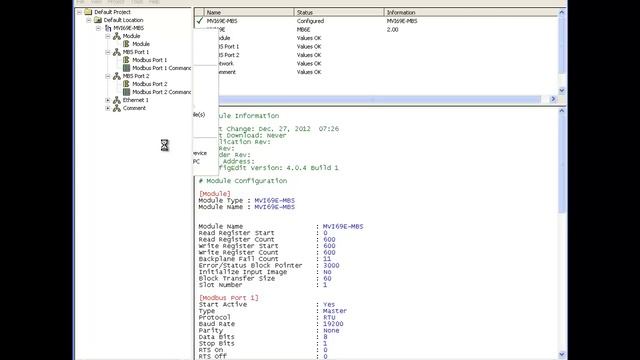Click the Modbus Port 1 Commands table icon
The height and width of the screenshot is (360, 640).
(127, 68)
